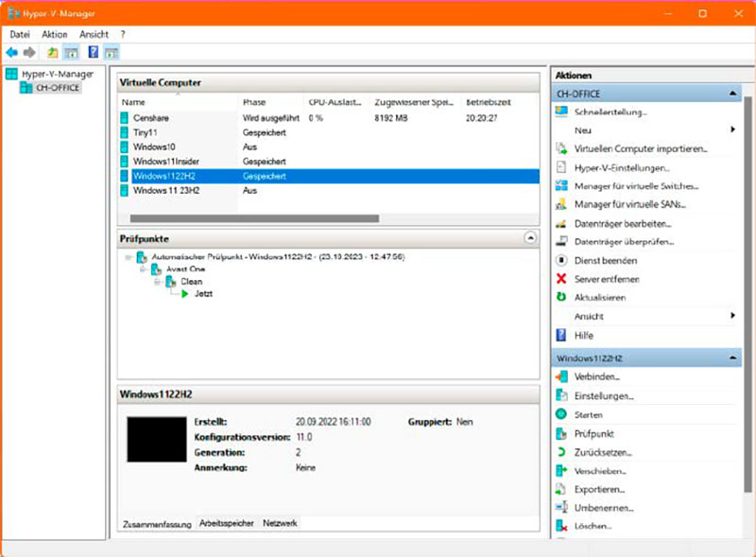
Task: Click the Manager für virtuelle Switches icon
Action: point(561,186)
